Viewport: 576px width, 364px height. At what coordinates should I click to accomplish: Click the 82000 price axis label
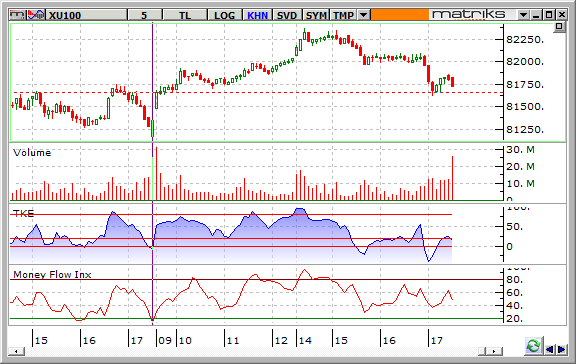pyautogui.click(x=525, y=62)
